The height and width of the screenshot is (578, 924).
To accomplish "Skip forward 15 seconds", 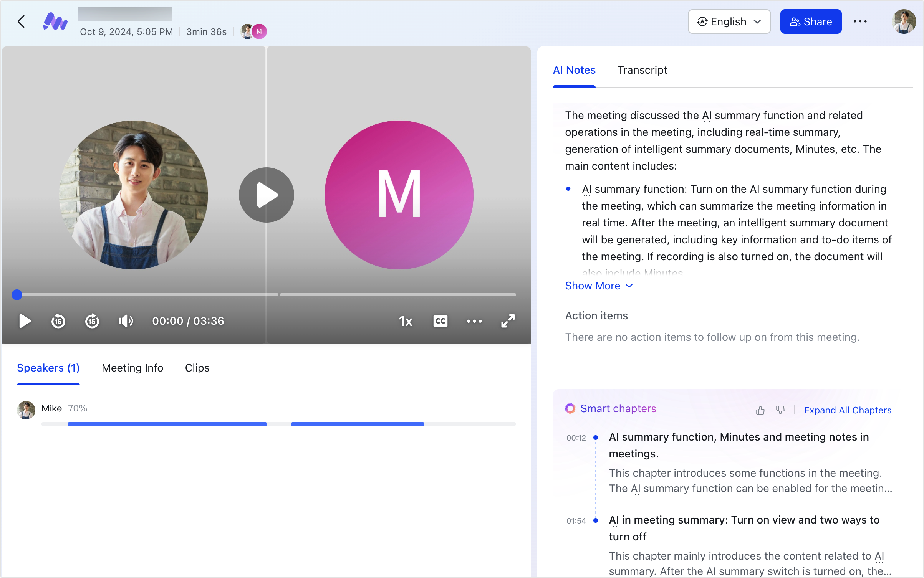I will point(92,321).
